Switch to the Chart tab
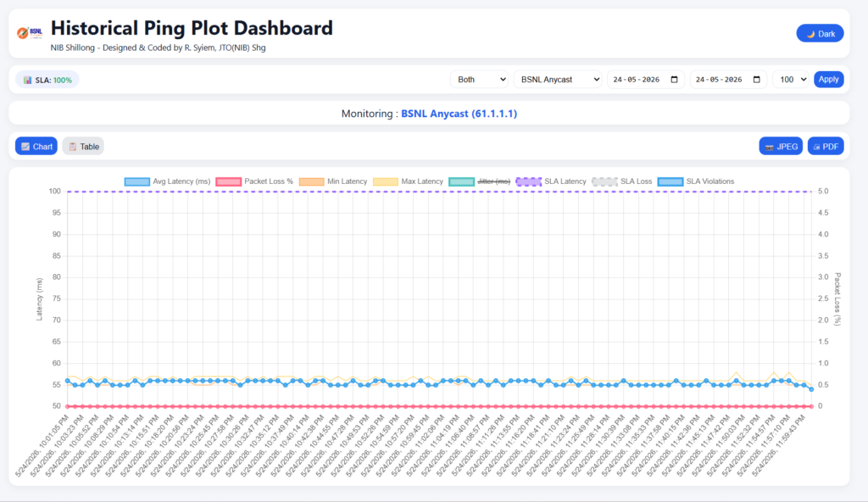The image size is (868, 502). [x=36, y=147]
